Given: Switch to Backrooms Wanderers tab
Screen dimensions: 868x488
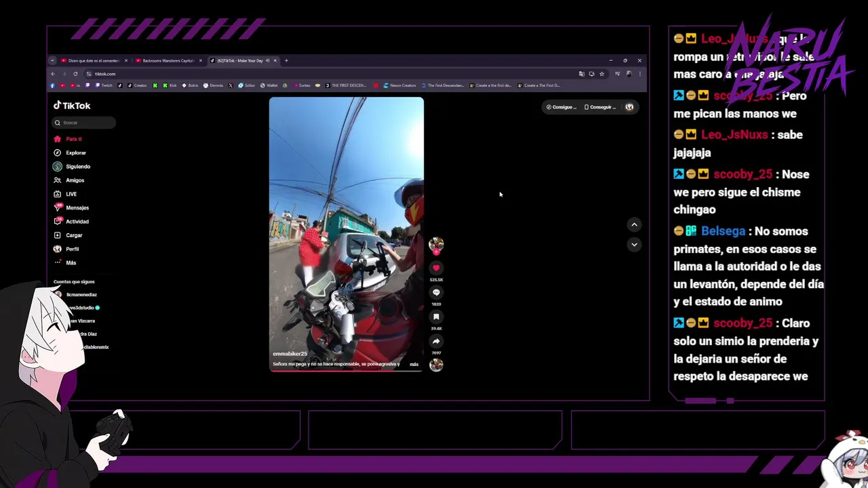Looking at the screenshot, I should pyautogui.click(x=167, y=61).
